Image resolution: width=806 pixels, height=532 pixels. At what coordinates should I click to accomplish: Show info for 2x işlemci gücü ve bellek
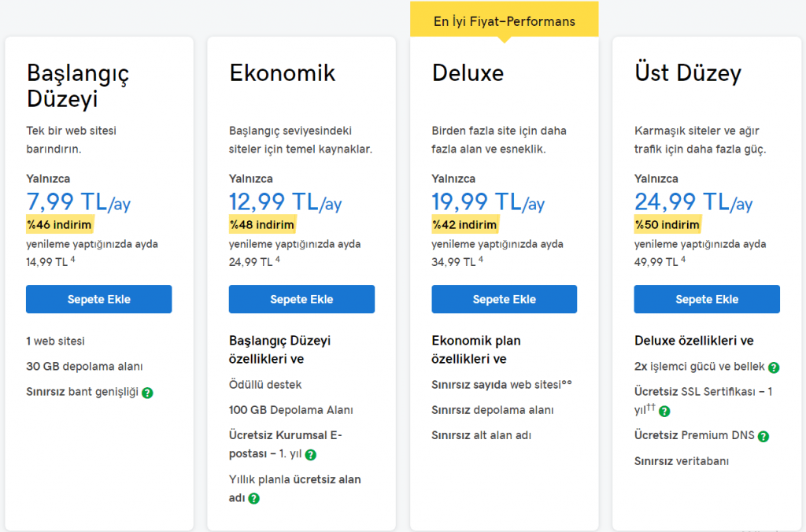coord(774,368)
